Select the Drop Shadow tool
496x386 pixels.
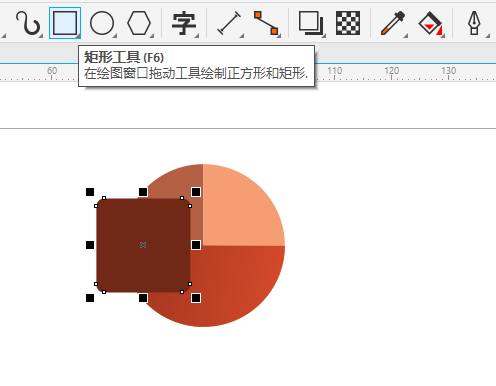point(311,23)
